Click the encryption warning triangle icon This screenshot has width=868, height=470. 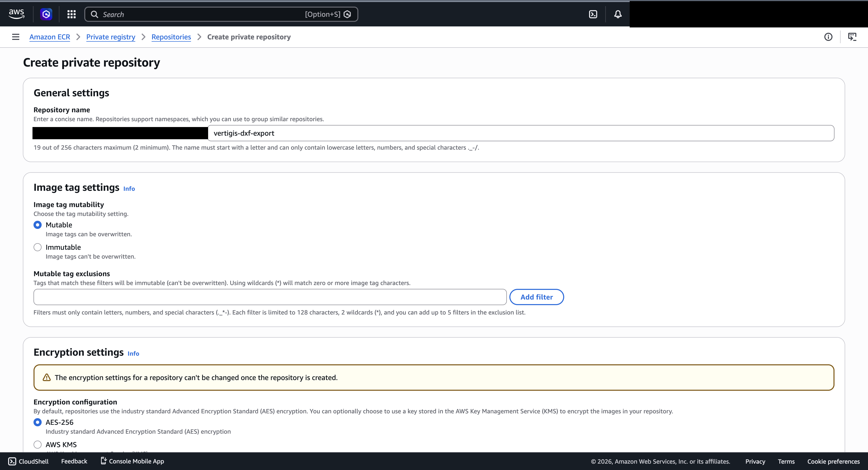coord(47,377)
